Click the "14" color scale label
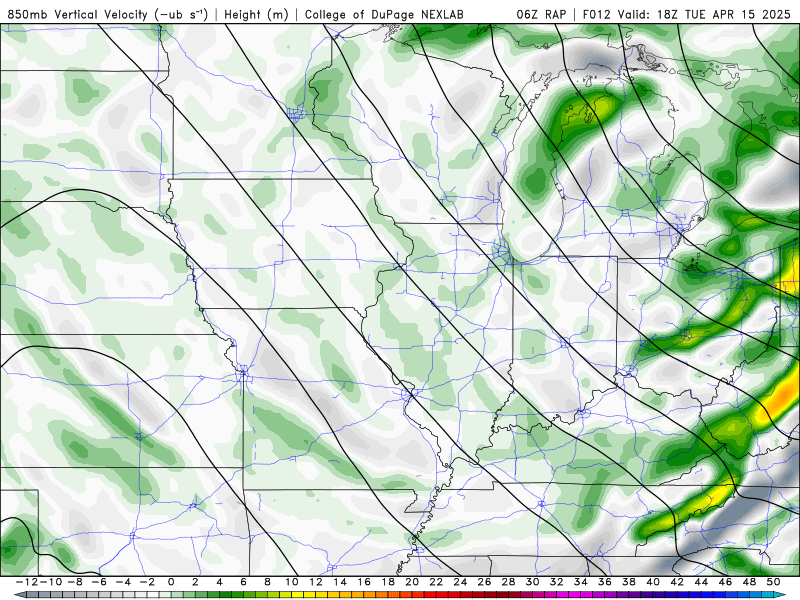 [340, 582]
